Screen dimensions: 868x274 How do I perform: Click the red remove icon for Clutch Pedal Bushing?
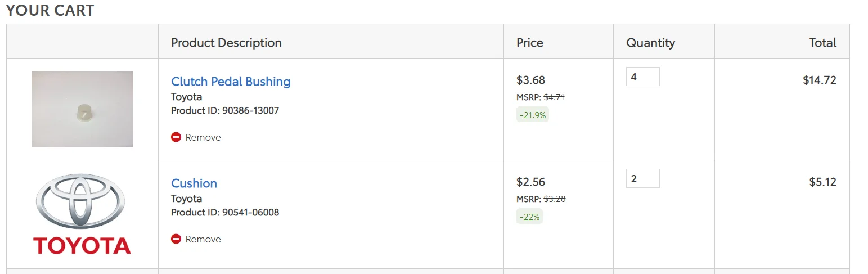[x=176, y=137]
